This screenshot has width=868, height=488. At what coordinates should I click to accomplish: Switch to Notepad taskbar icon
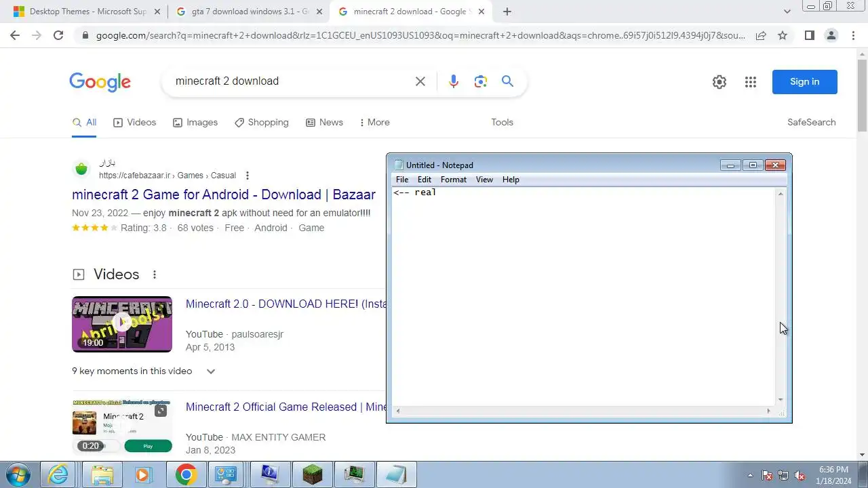(395, 474)
